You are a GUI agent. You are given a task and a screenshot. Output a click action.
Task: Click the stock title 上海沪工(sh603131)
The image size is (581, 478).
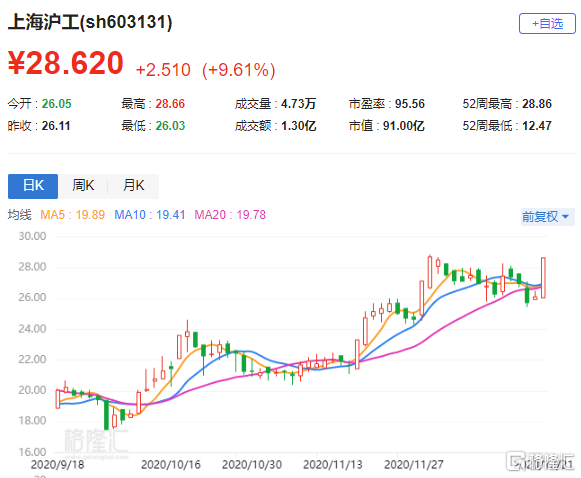(x=90, y=22)
